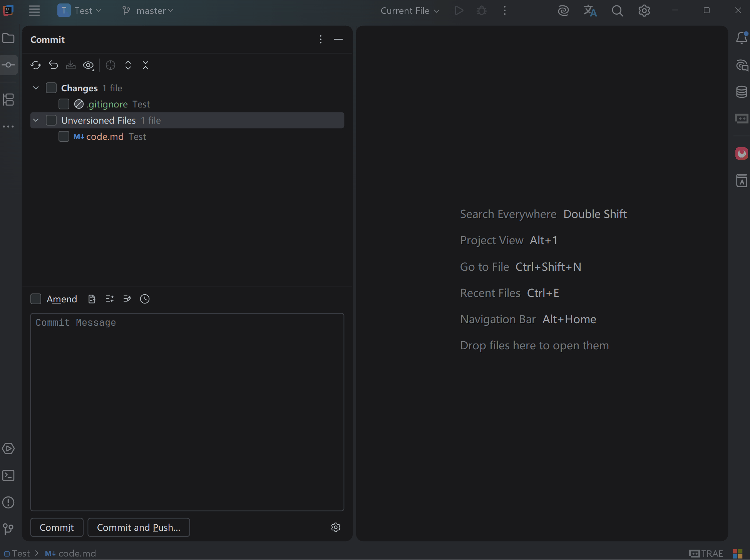
Task: Click the red plugin icon in right sidebar
Action: pyautogui.click(x=742, y=153)
